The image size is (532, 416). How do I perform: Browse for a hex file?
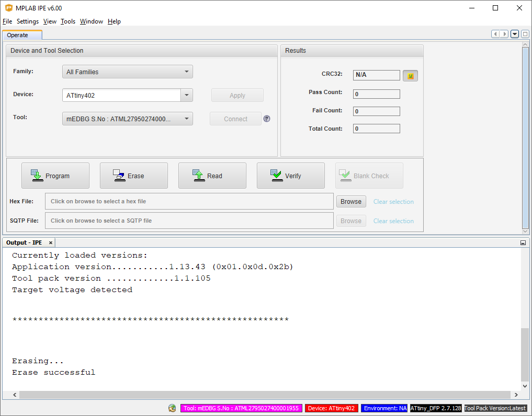[351, 201]
